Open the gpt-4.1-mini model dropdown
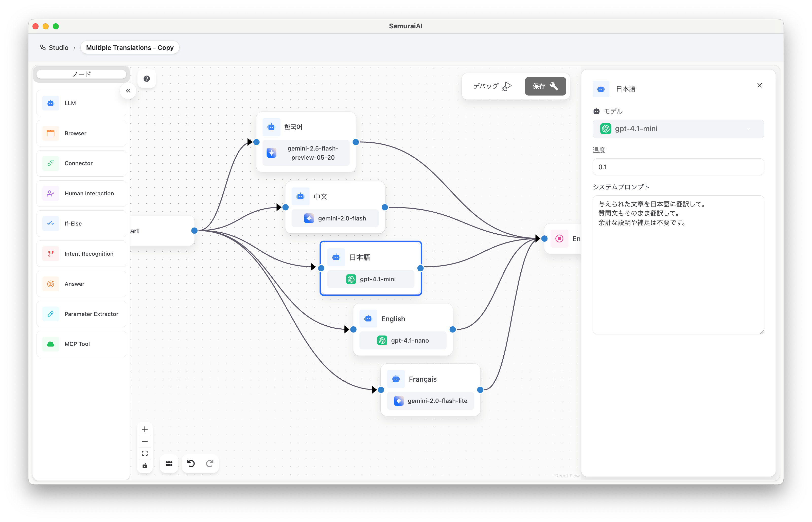The height and width of the screenshot is (522, 812). tap(678, 129)
